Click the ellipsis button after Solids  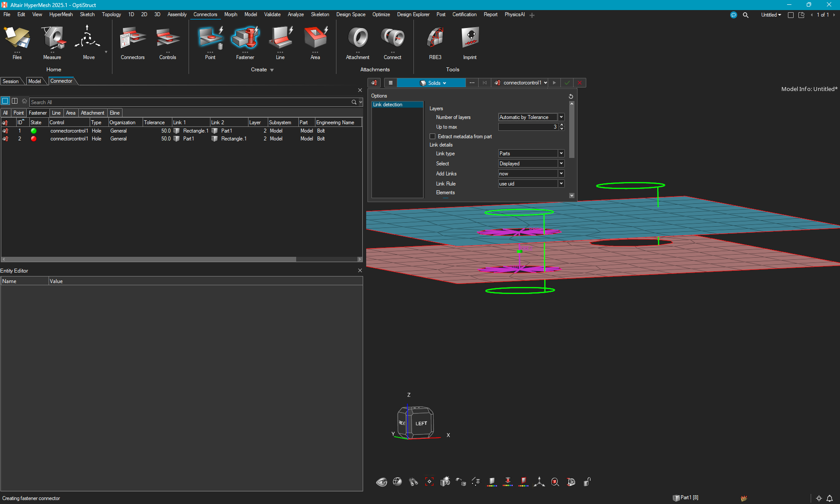click(x=472, y=83)
